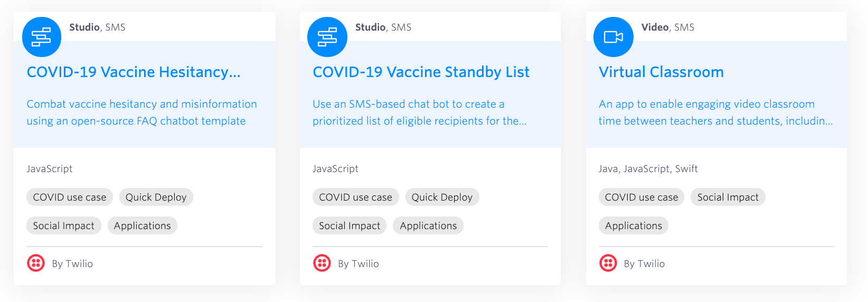The height and width of the screenshot is (302, 868).
Task: Click the Studio icon on Vaccine Hesitancy card
Action: (x=42, y=37)
